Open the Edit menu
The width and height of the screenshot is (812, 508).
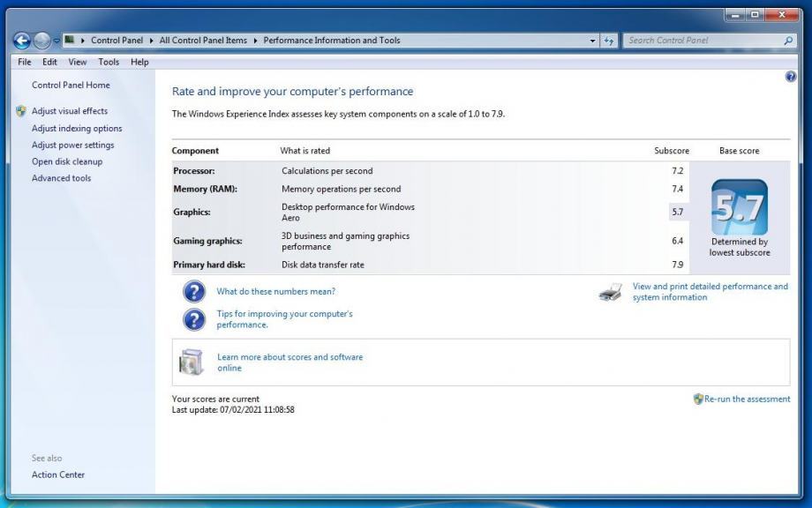point(49,62)
